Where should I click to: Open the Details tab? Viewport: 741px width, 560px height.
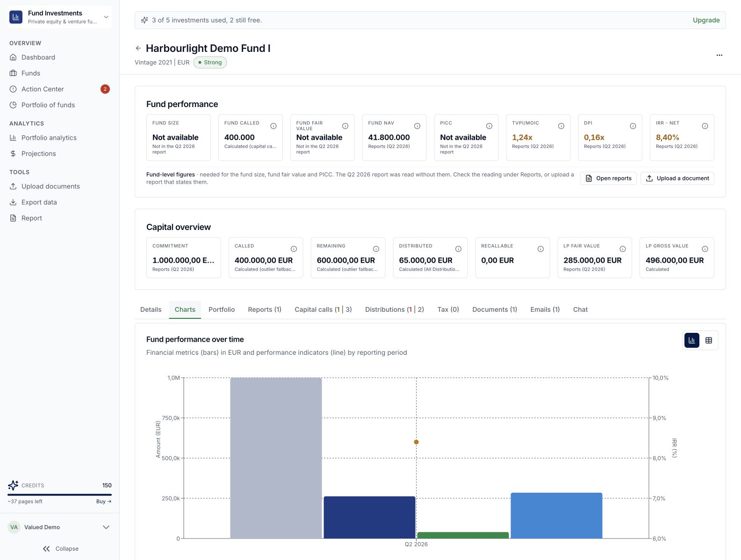pyautogui.click(x=151, y=309)
